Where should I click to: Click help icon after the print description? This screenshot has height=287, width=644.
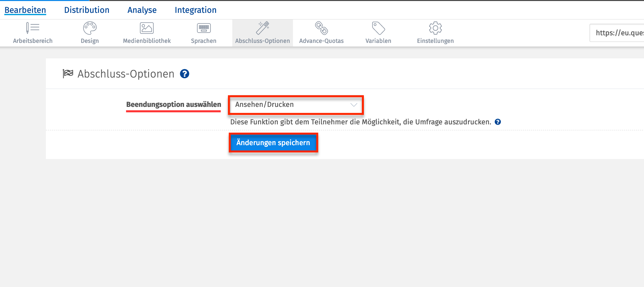(x=498, y=122)
